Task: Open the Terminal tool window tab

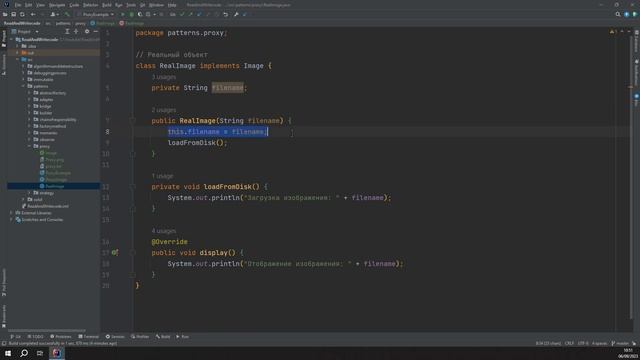Action: (89, 337)
